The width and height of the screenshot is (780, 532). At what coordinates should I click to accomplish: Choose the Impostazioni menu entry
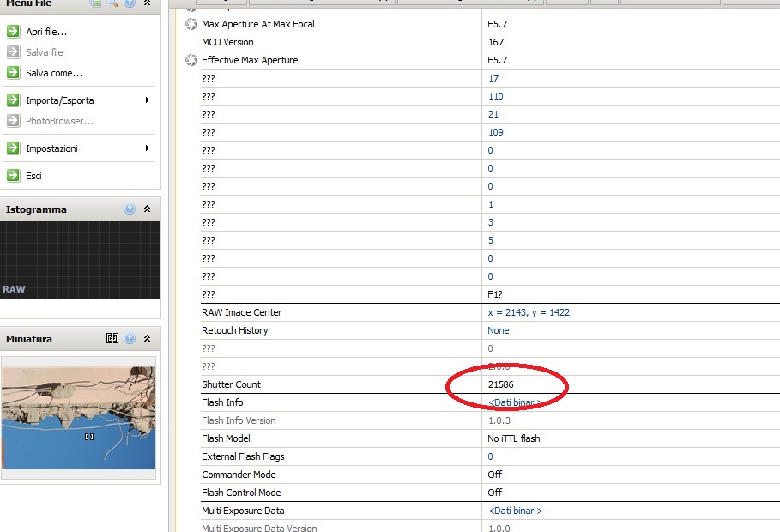pos(51,148)
